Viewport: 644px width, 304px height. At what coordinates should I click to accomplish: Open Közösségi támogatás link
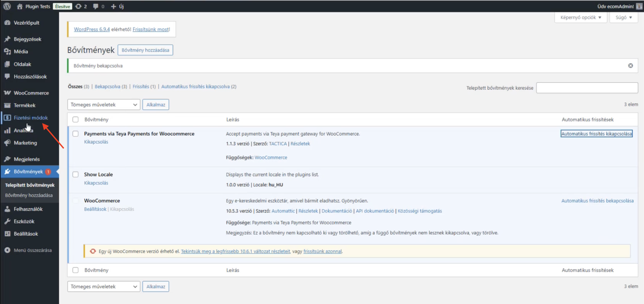click(x=420, y=211)
